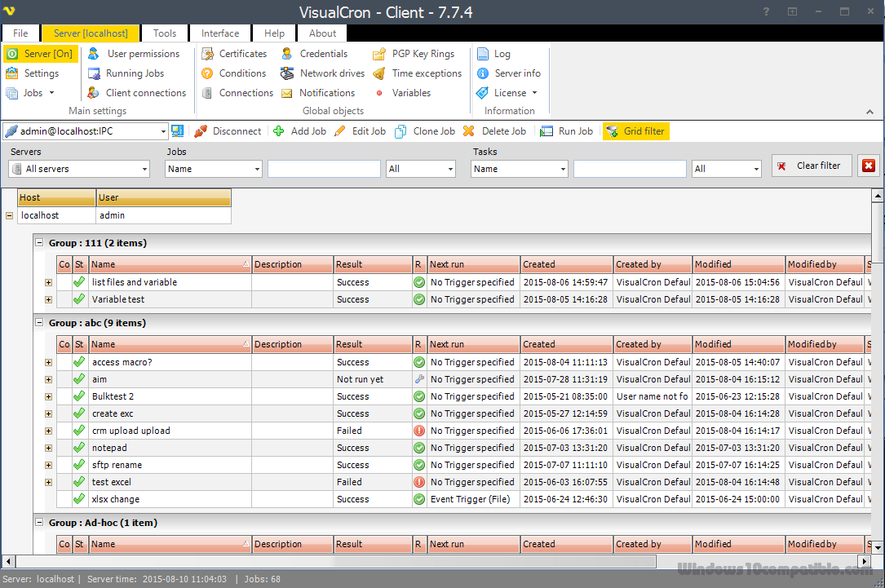This screenshot has height=588, width=885.
Task: Open the License dropdown
Action: (x=507, y=92)
